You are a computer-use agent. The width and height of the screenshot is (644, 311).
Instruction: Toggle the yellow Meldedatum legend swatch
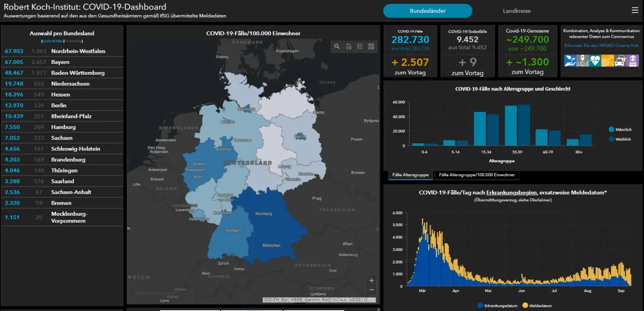point(525,305)
